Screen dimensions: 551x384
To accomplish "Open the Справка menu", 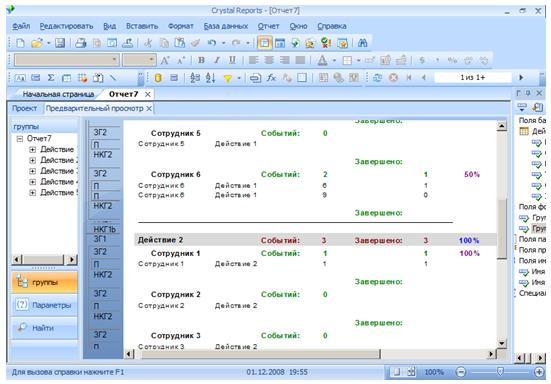I will 332,26.
